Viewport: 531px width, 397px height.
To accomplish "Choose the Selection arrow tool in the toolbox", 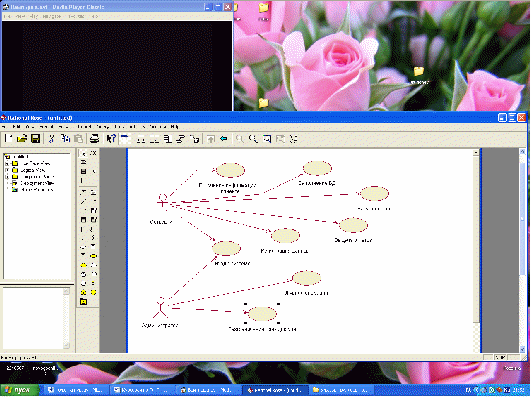I will [83, 153].
